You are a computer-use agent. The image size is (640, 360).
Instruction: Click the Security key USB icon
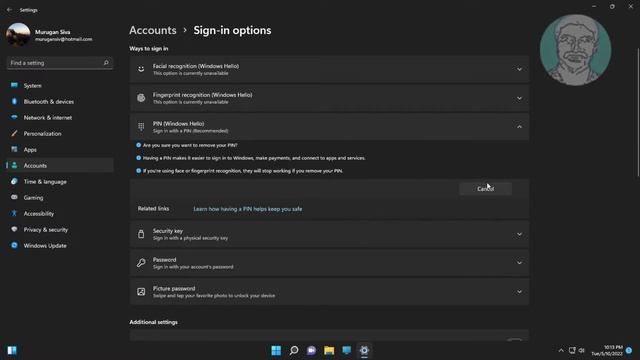tap(141, 234)
